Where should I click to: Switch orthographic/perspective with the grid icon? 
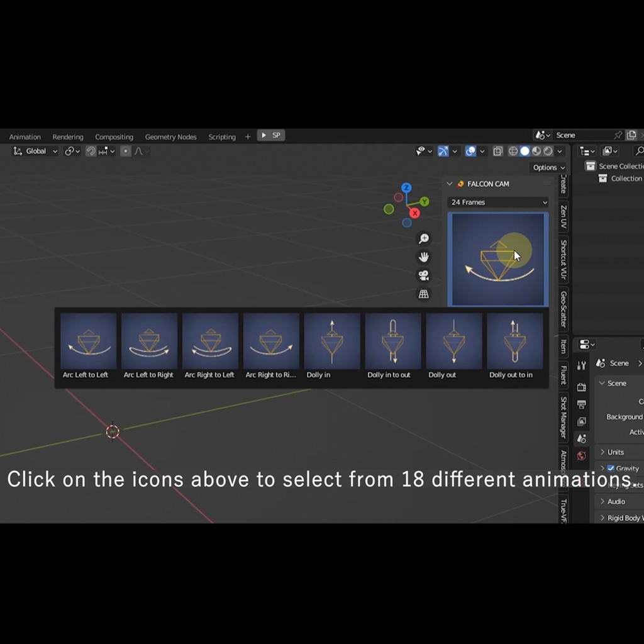coord(423,294)
